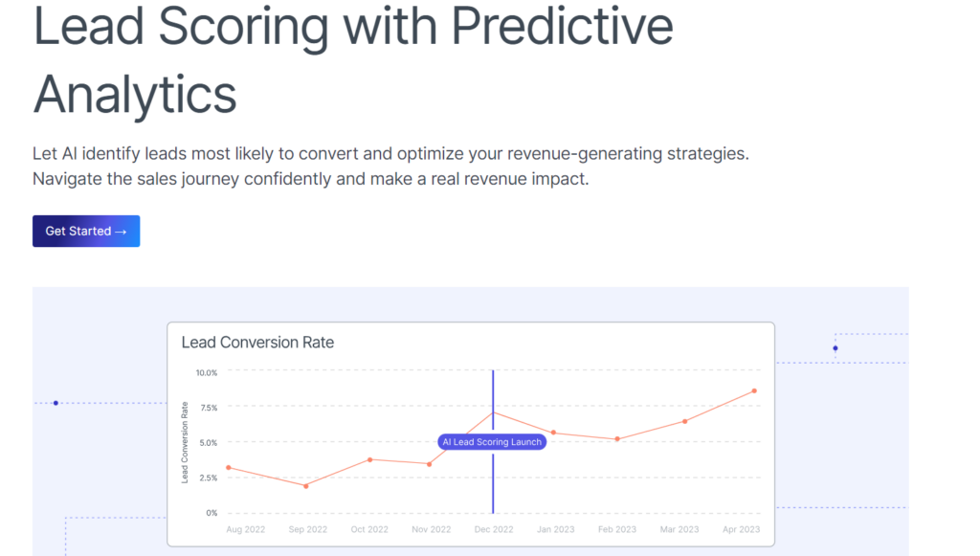Select the Aug 2022 data point
The image size is (980, 556).
[x=229, y=467]
